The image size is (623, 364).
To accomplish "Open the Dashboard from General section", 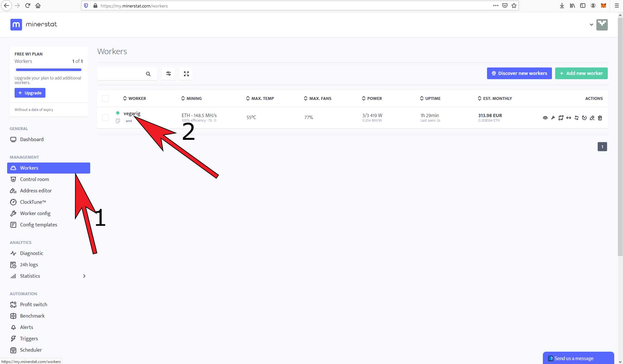I will pyautogui.click(x=31, y=139).
